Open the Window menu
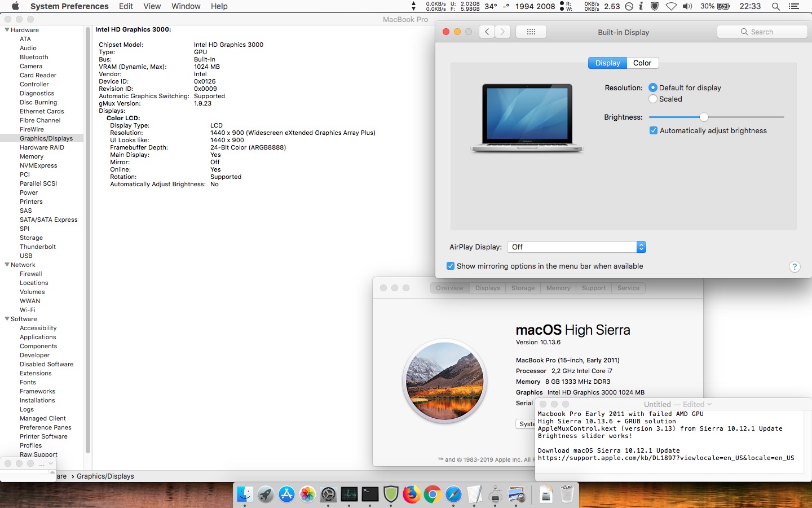 186,6
